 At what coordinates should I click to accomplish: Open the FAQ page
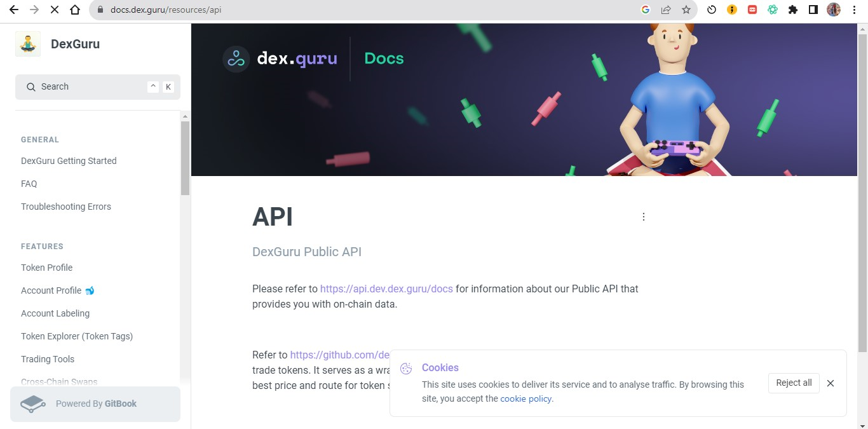pyautogui.click(x=29, y=184)
